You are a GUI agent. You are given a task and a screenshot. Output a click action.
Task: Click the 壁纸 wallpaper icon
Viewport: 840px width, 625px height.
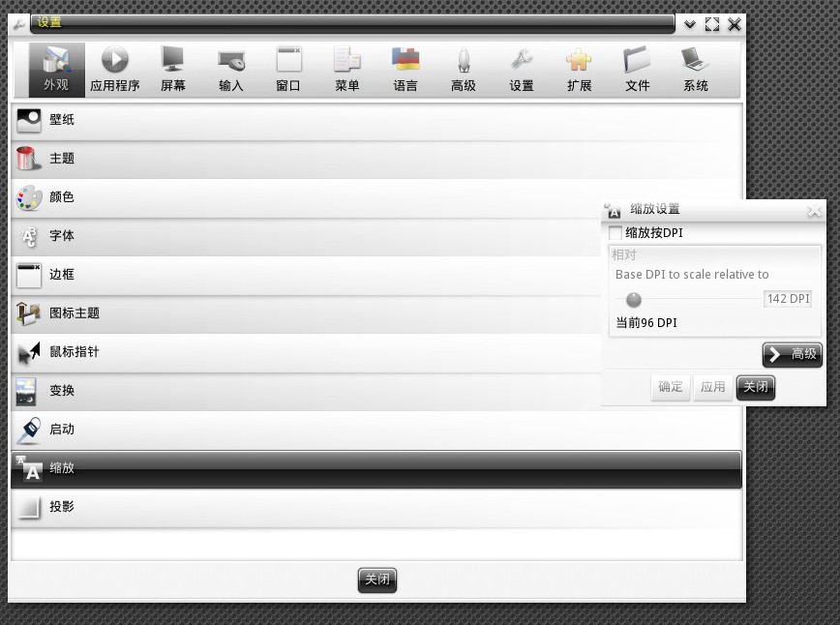point(28,121)
